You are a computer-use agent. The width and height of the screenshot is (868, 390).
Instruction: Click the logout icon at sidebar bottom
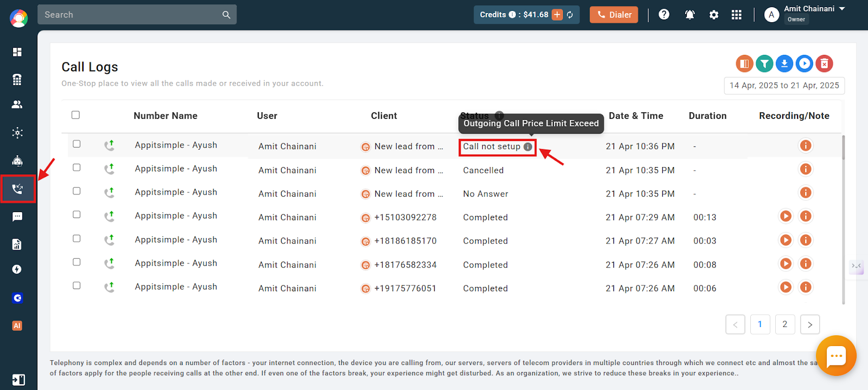[18, 380]
